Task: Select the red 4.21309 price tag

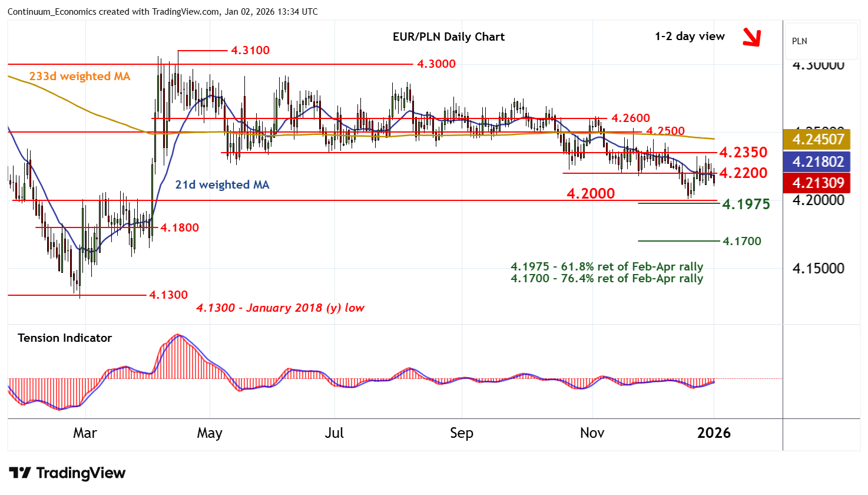Action: point(818,183)
